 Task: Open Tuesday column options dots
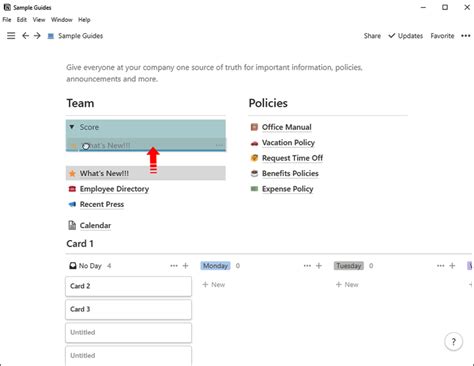coord(440,266)
